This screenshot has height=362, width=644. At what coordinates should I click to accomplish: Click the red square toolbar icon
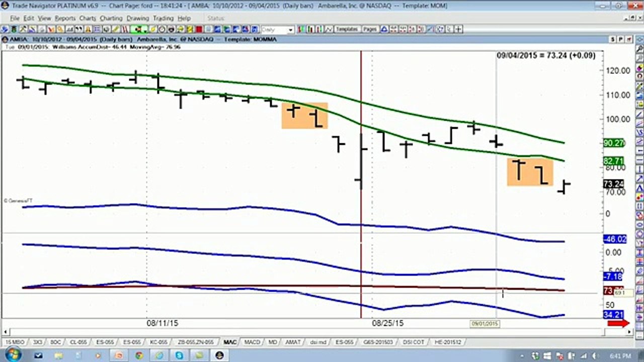pyautogui.click(x=200, y=30)
